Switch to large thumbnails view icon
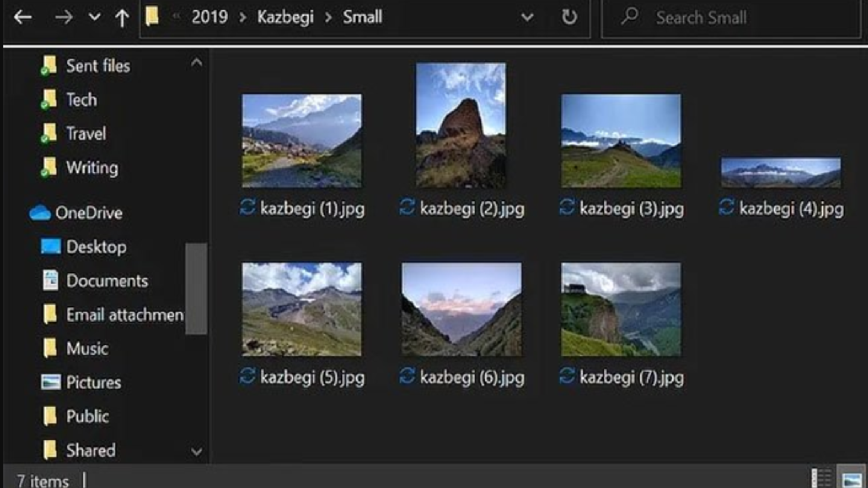868x488 pixels. tap(852, 478)
